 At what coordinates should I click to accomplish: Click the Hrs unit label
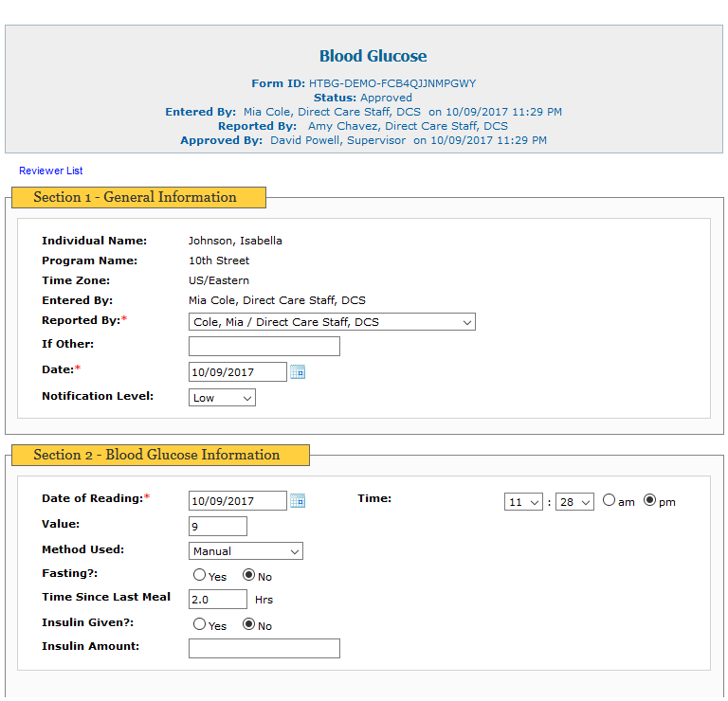[264, 600]
